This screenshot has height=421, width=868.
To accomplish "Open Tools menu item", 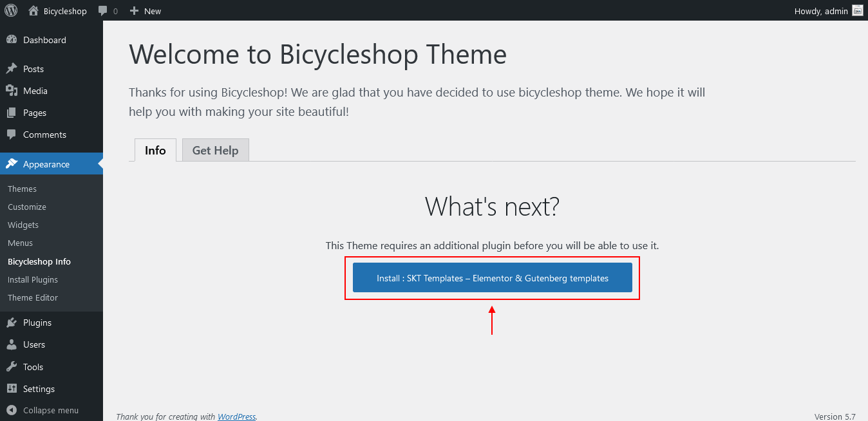I will pyautogui.click(x=33, y=367).
